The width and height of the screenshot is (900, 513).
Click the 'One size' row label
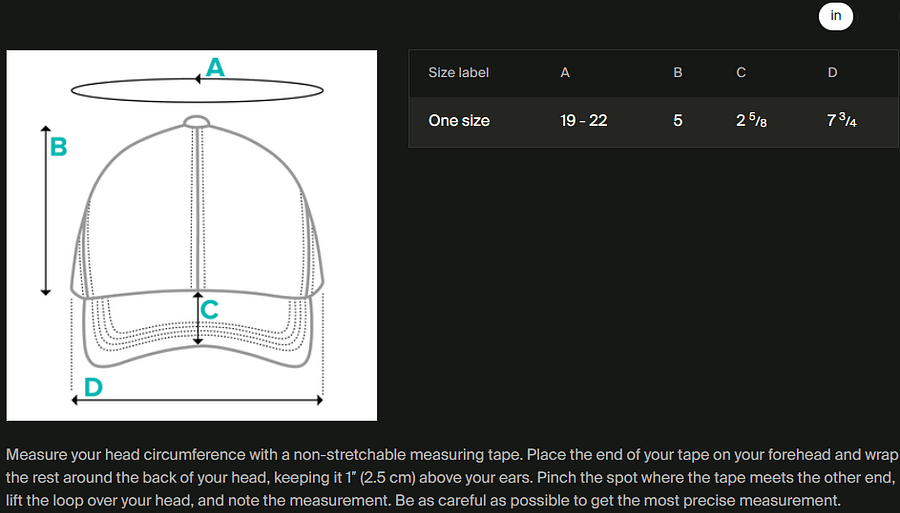pos(459,121)
